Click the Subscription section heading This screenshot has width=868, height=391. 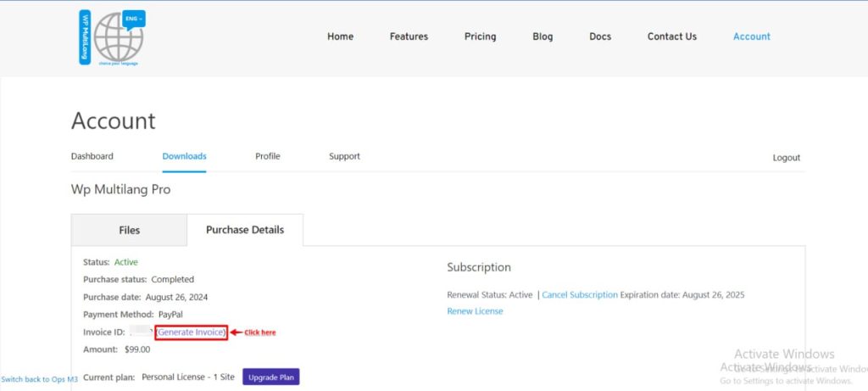(479, 267)
